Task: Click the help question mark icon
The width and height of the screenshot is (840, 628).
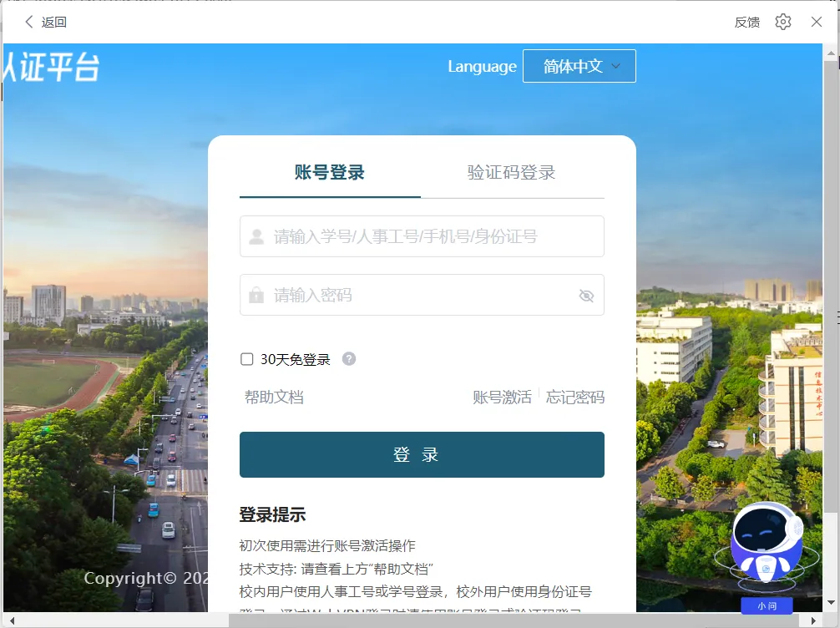Action: click(349, 358)
